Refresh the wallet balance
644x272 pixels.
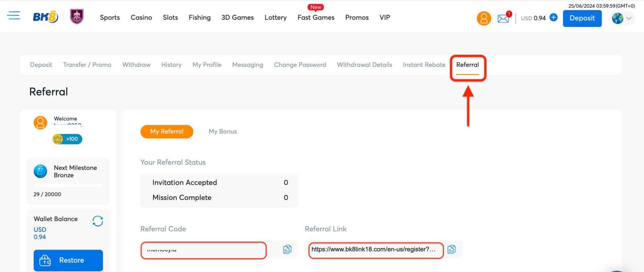(97, 221)
